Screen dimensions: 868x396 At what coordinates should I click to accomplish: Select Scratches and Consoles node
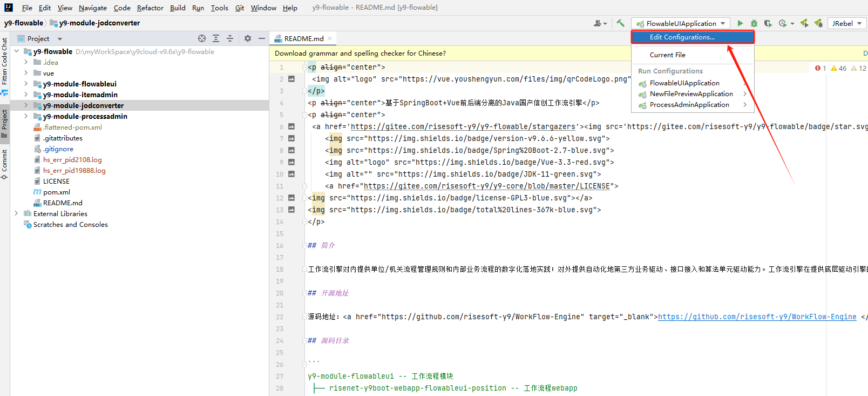click(70, 224)
